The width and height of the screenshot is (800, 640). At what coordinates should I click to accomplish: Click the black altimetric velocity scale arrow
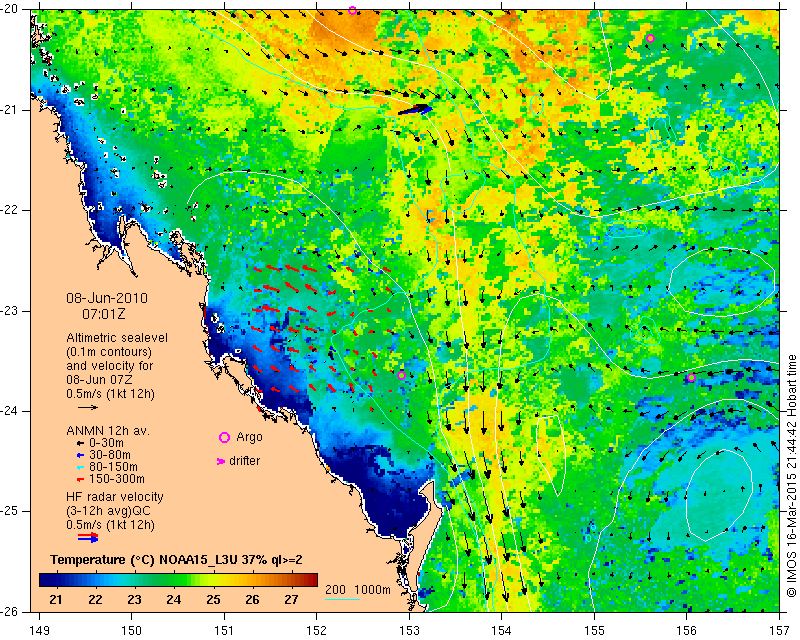pyautogui.click(x=88, y=407)
